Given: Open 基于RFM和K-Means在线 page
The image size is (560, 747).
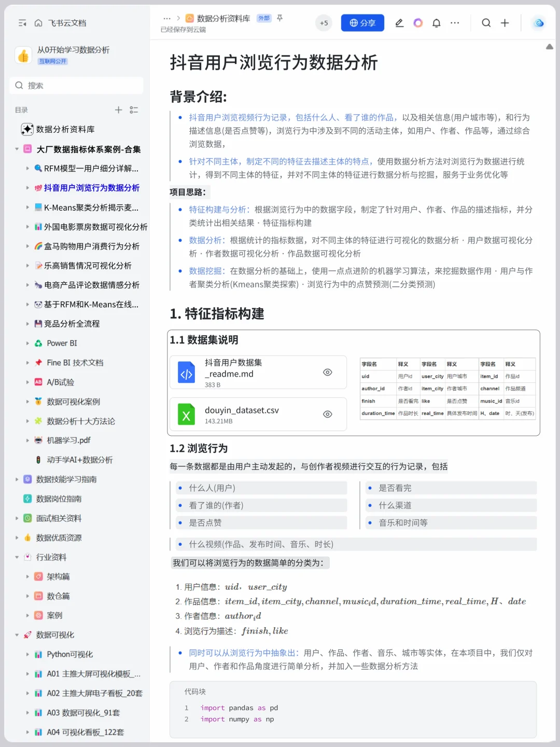Looking at the screenshot, I should [91, 305].
